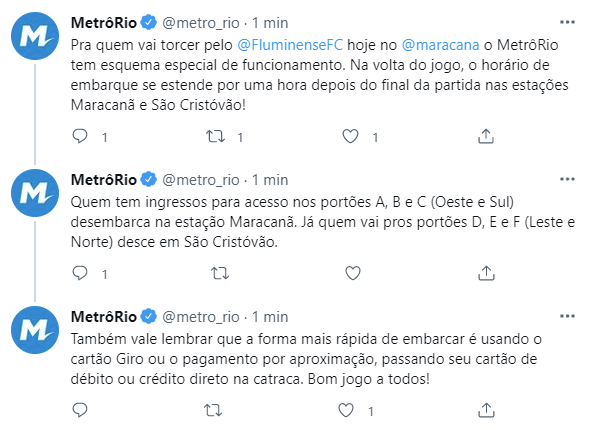Screen dimensions: 591x430
Task: Reply to the tweet about cartão Giro
Action: (80, 410)
